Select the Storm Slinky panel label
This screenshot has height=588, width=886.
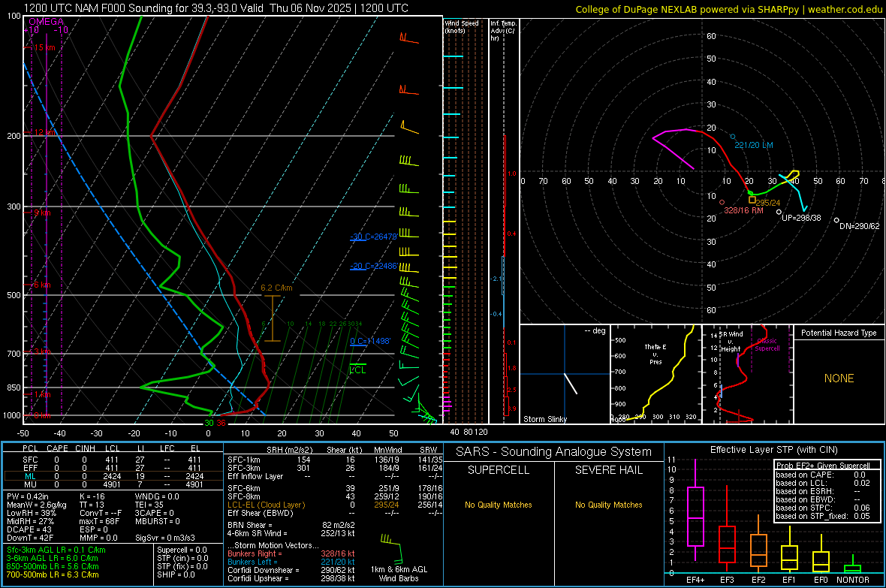point(544,419)
